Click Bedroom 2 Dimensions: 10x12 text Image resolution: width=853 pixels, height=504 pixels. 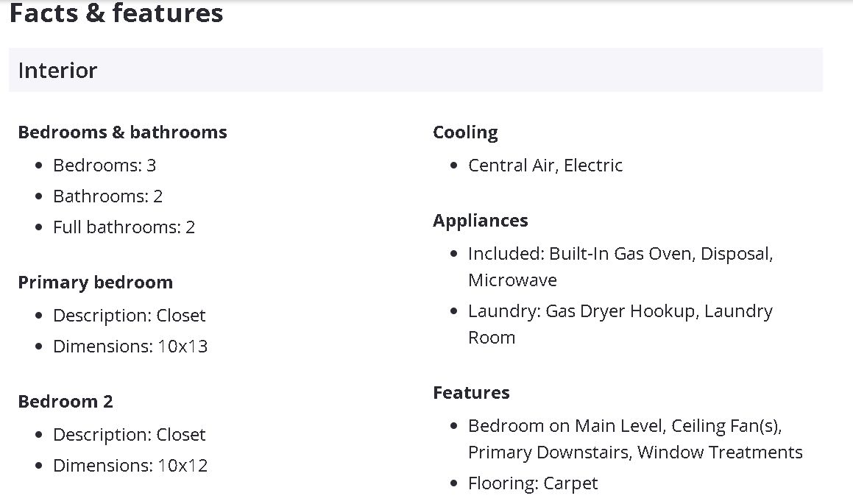[x=130, y=466]
